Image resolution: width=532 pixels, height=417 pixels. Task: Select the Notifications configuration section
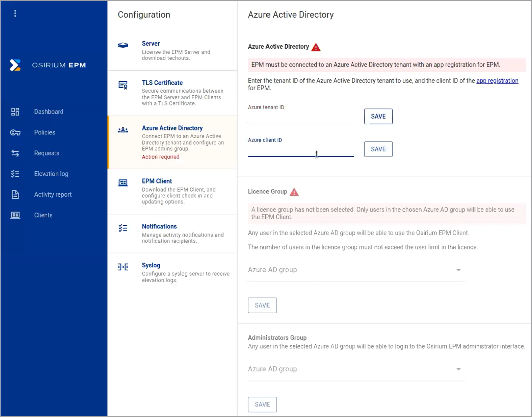[x=172, y=234]
